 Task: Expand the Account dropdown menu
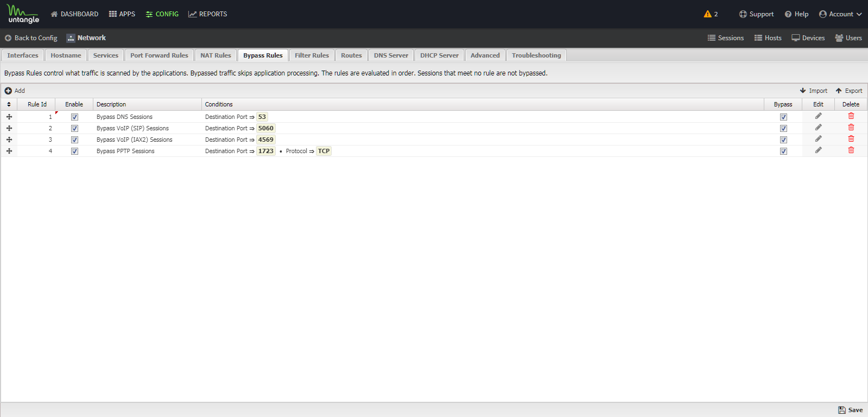840,14
